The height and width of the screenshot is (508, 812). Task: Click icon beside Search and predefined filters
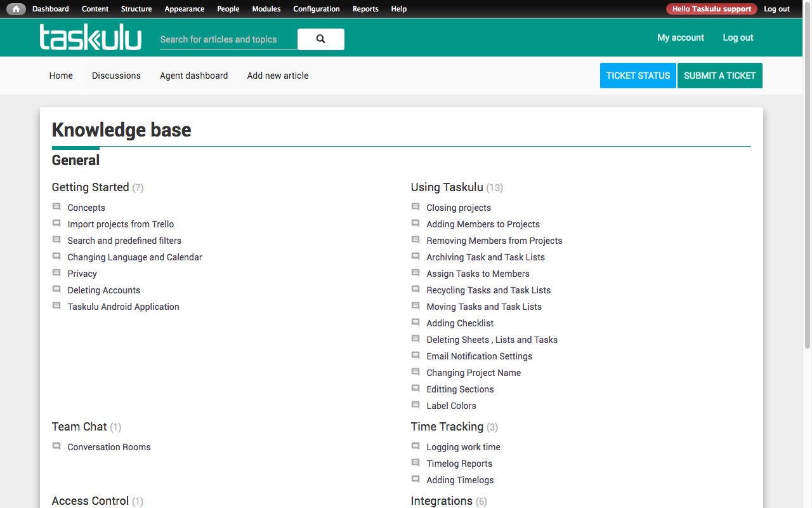(56, 240)
